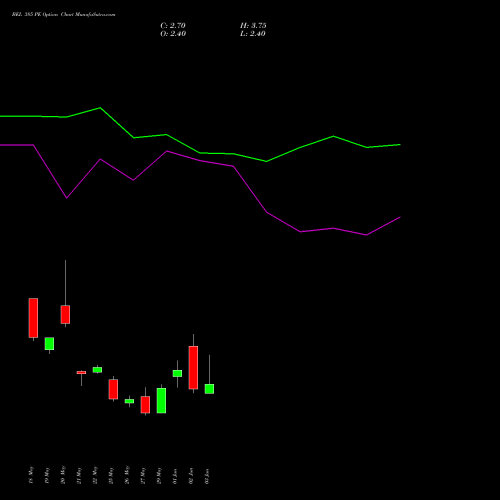500x500 pixels.
Task: Click the '26 May' date axis label
Action: tap(127, 475)
